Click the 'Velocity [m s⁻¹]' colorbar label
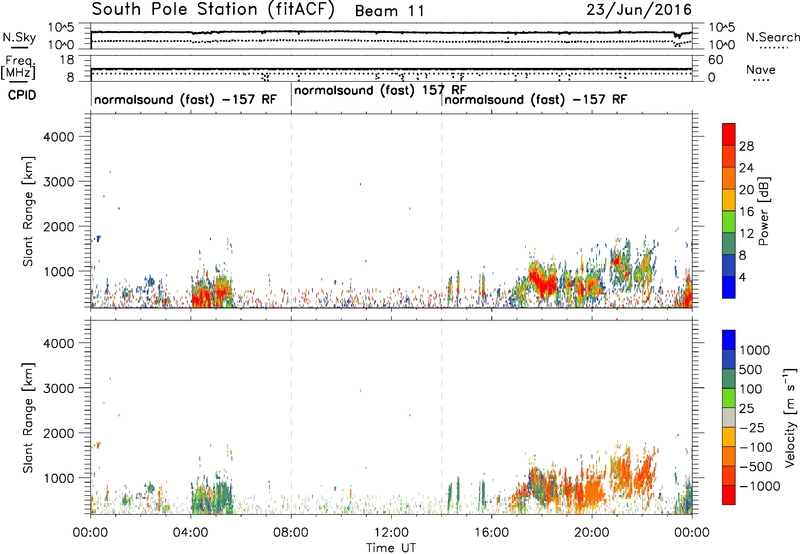The width and height of the screenshot is (800, 554). coord(790,417)
